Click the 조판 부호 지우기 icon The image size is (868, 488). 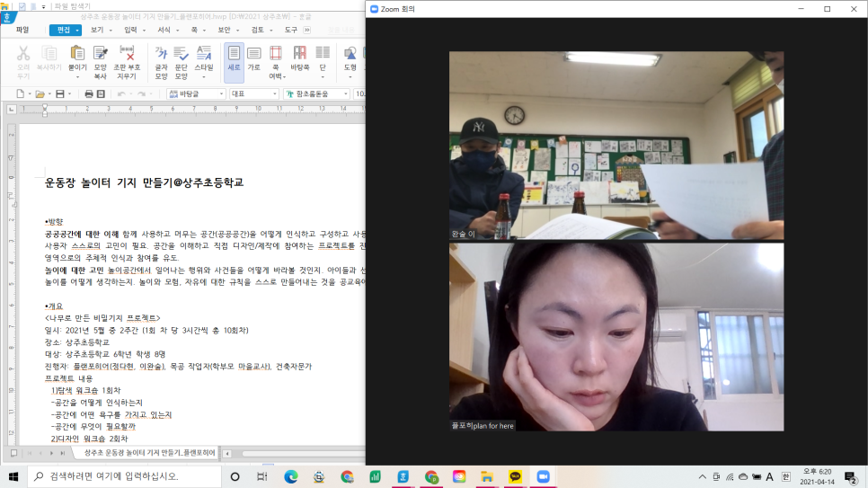point(127,54)
